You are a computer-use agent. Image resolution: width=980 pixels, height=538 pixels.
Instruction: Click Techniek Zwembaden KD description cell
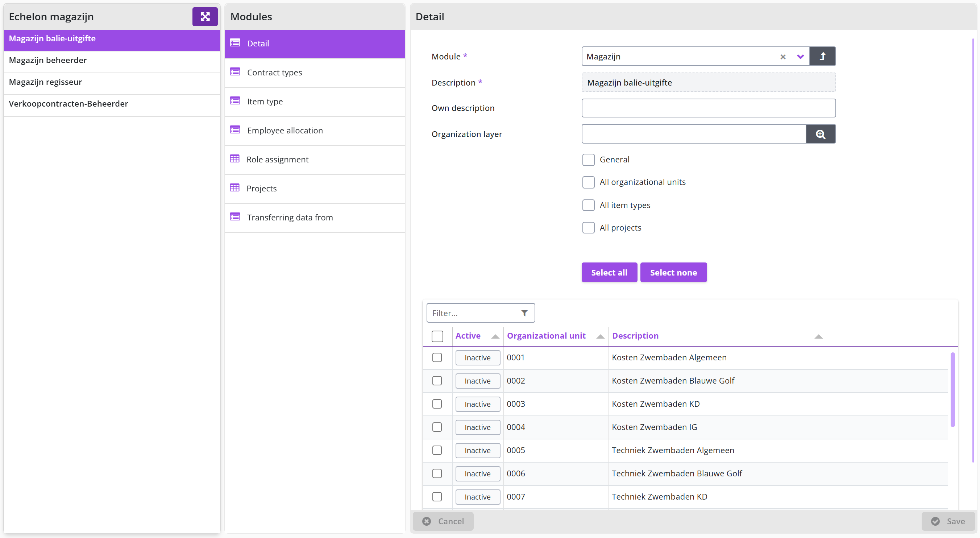[x=778, y=497]
